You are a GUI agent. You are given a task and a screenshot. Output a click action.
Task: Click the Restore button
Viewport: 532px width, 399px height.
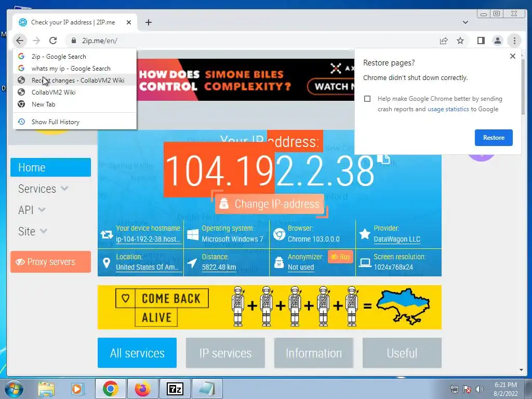(x=494, y=137)
